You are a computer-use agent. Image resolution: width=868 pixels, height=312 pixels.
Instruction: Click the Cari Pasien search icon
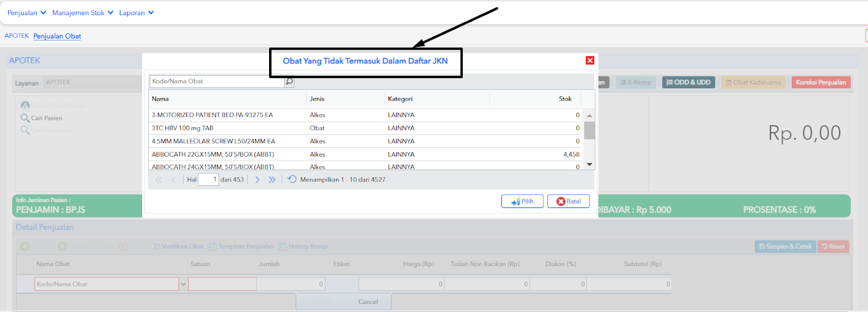pyautogui.click(x=25, y=118)
